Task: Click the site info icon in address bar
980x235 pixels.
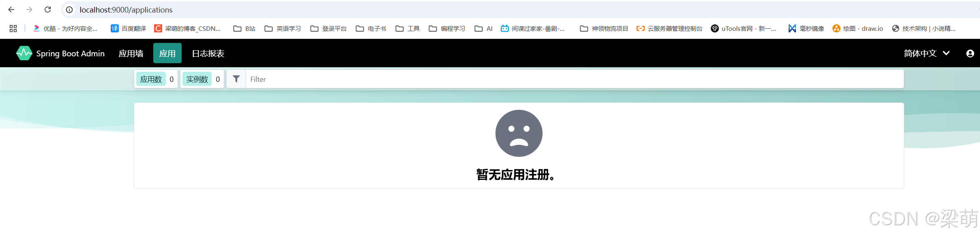Action: coord(70,10)
